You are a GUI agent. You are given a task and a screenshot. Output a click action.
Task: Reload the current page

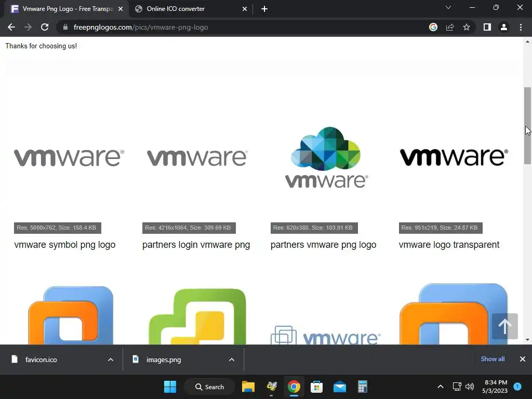45,27
